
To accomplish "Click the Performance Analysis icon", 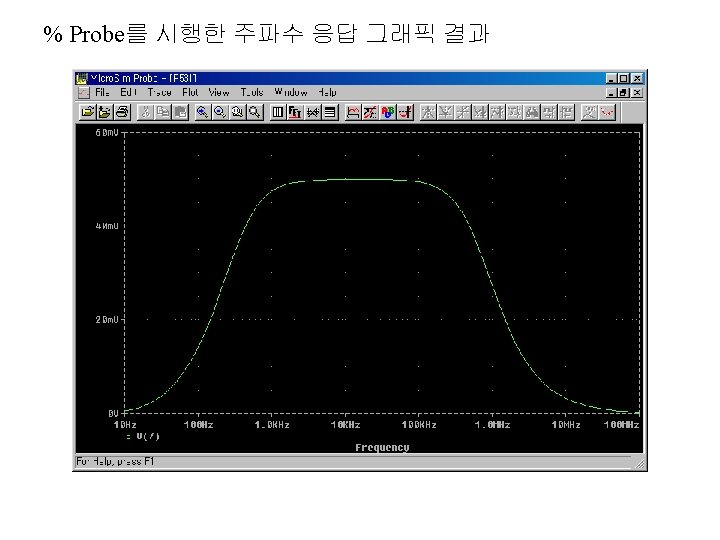I will [313, 112].
